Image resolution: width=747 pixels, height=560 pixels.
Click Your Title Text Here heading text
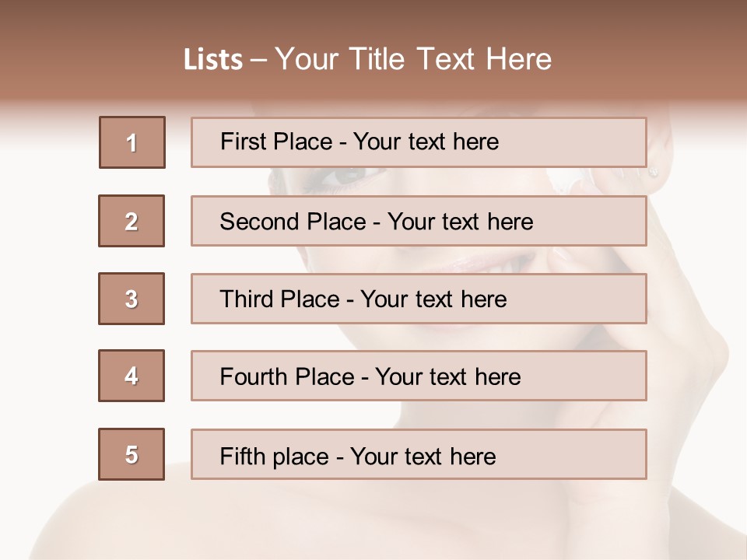pos(413,60)
